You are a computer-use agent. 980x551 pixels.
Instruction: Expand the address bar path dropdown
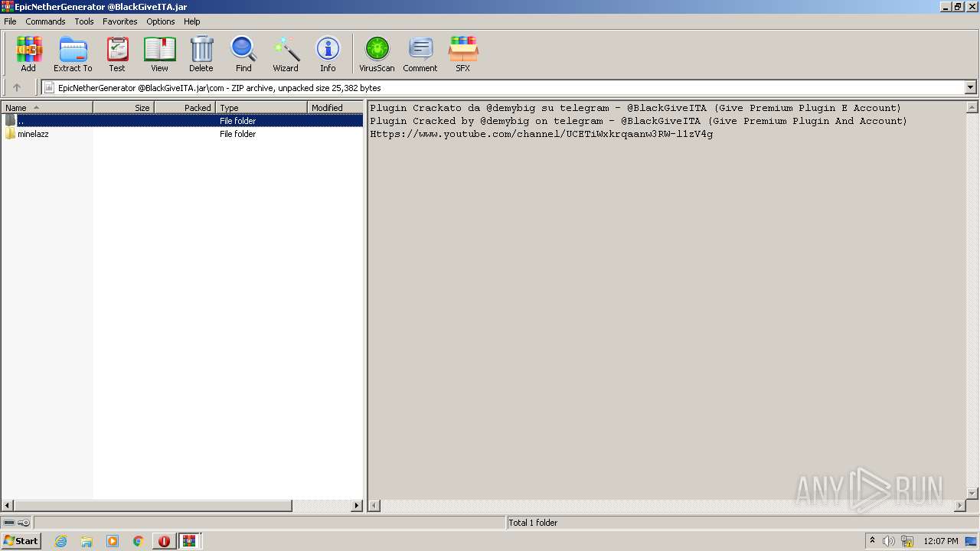click(x=971, y=87)
